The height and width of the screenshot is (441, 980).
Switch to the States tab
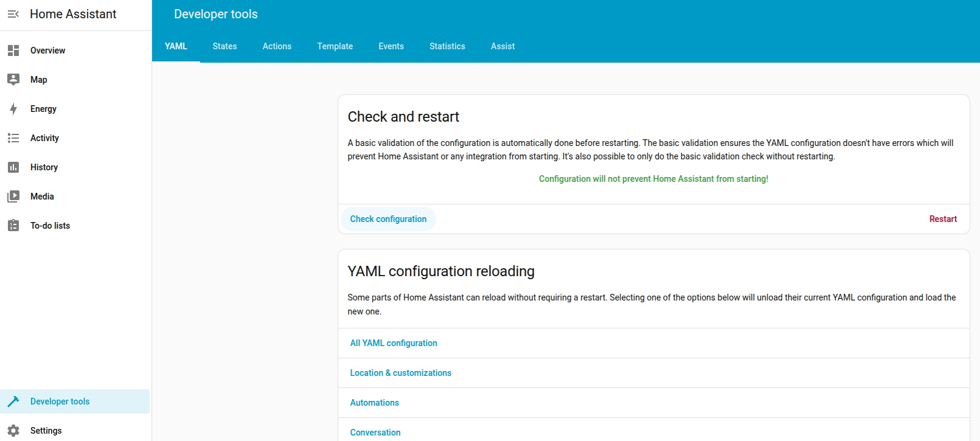[x=224, y=46]
